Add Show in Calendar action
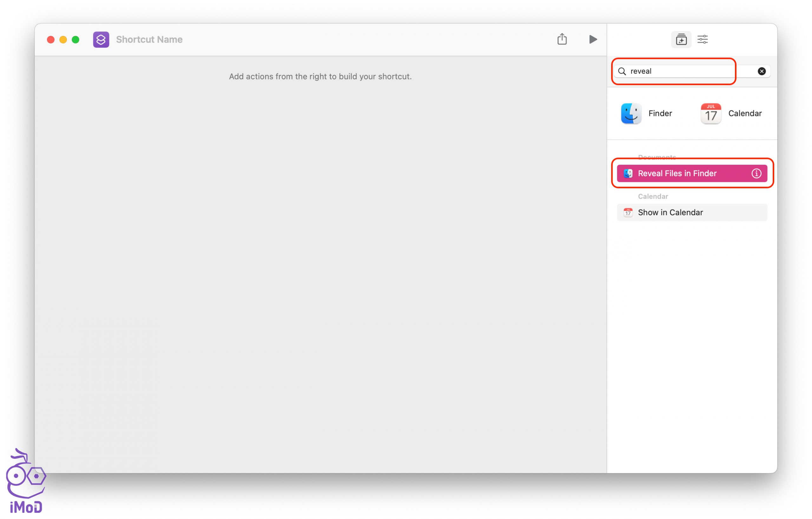 pos(671,213)
